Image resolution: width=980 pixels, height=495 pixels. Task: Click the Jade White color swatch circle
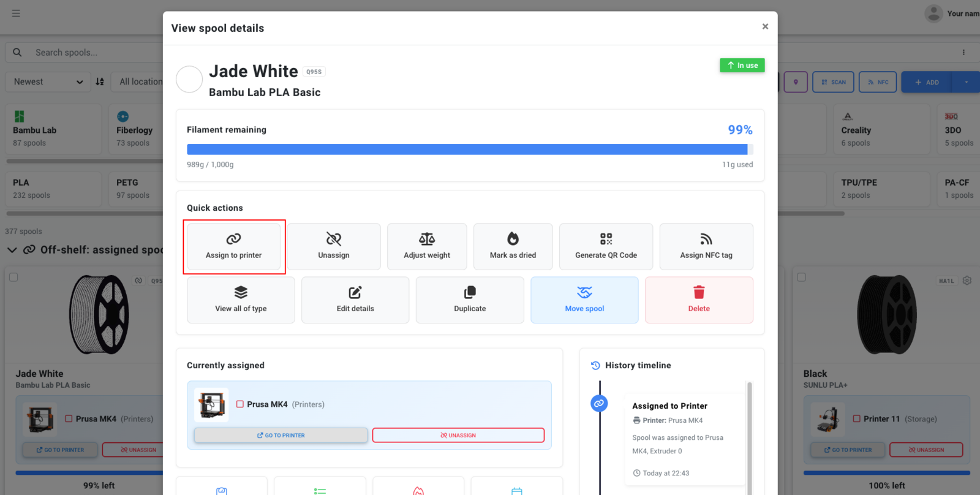coord(189,80)
